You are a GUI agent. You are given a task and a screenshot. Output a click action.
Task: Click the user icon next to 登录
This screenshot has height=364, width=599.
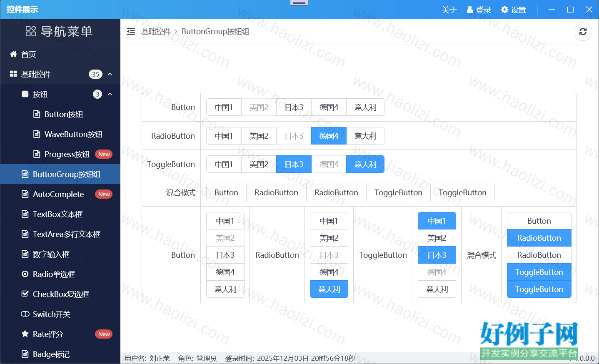[x=470, y=10]
